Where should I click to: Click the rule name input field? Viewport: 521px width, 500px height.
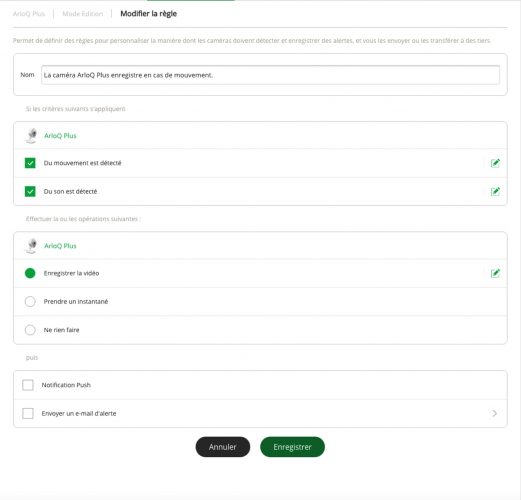click(270, 75)
